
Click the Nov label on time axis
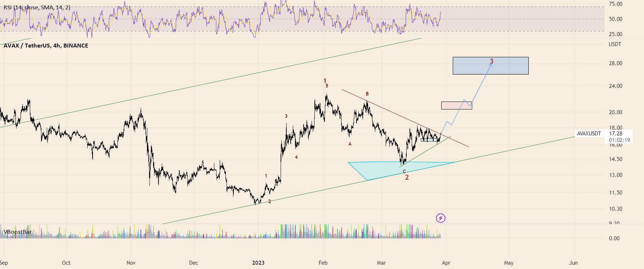pyautogui.click(x=131, y=263)
